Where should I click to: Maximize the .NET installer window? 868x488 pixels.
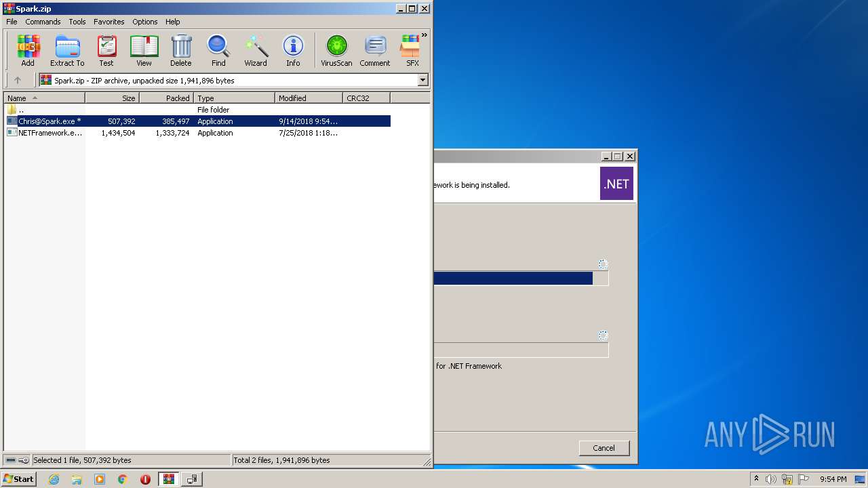[617, 156]
